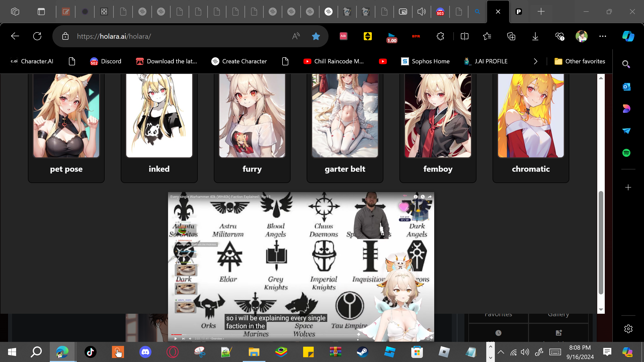The width and height of the screenshot is (644, 362).
Task: Mute the video volume
Action: [190, 339]
